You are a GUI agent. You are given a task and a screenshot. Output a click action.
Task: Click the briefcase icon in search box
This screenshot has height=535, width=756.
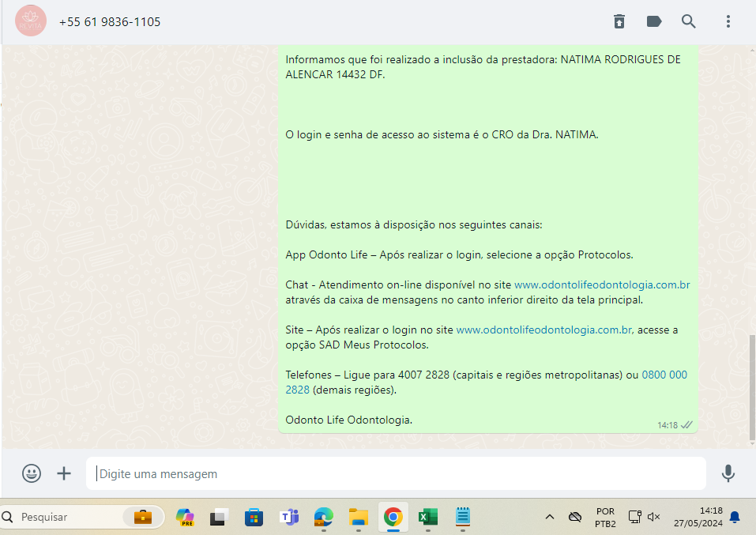coord(143,517)
